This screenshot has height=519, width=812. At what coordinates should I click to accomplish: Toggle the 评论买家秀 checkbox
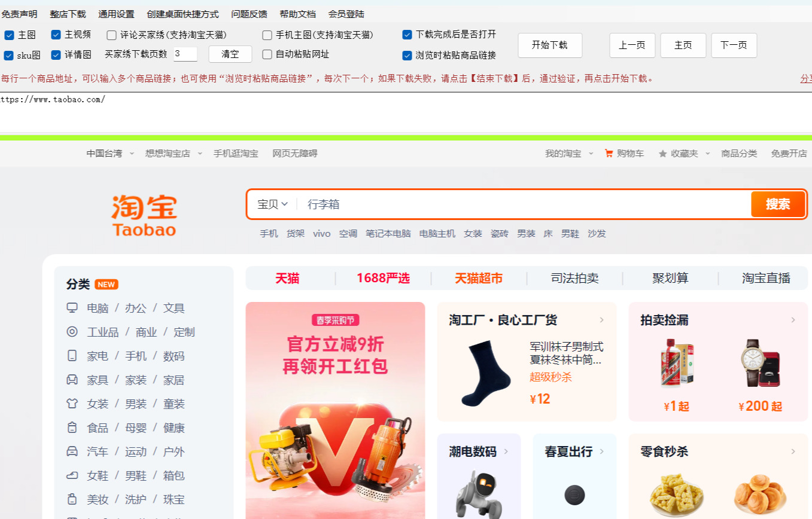(112, 35)
